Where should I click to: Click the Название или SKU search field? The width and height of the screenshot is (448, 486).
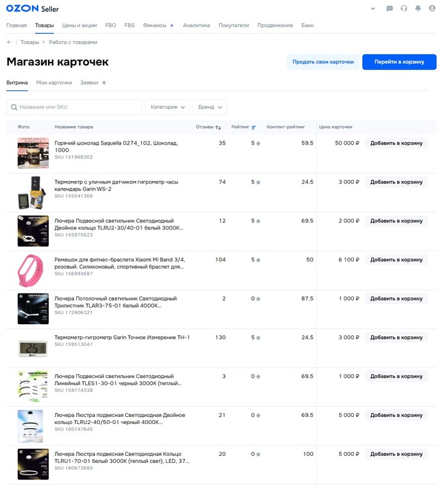coord(74,107)
